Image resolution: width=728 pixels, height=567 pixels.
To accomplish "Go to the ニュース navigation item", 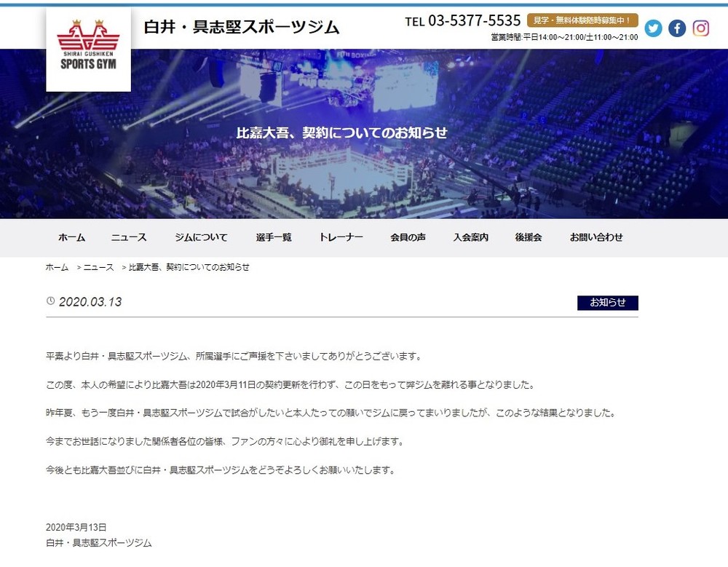I will pyautogui.click(x=129, y=237).
